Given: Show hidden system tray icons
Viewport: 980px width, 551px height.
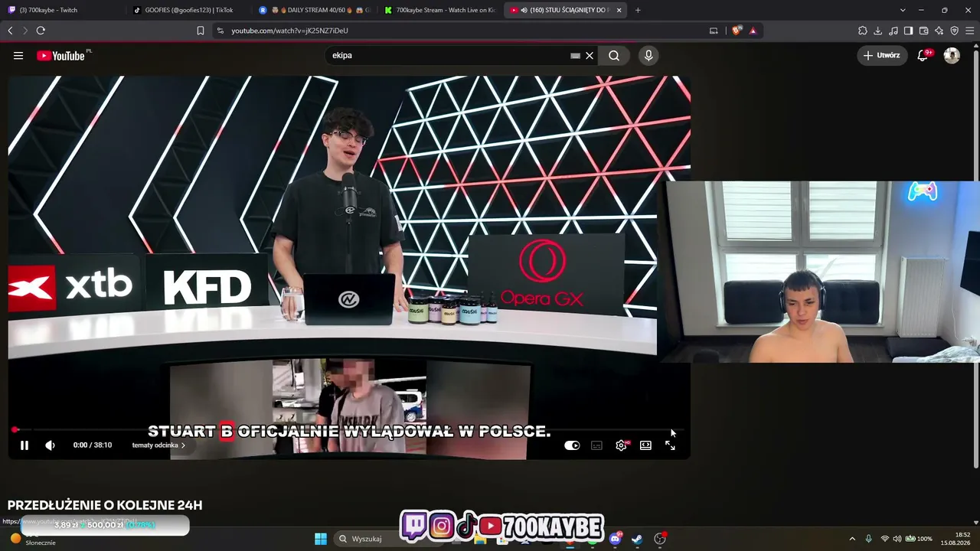Looking at the screenshot, I should coord(852,539).
